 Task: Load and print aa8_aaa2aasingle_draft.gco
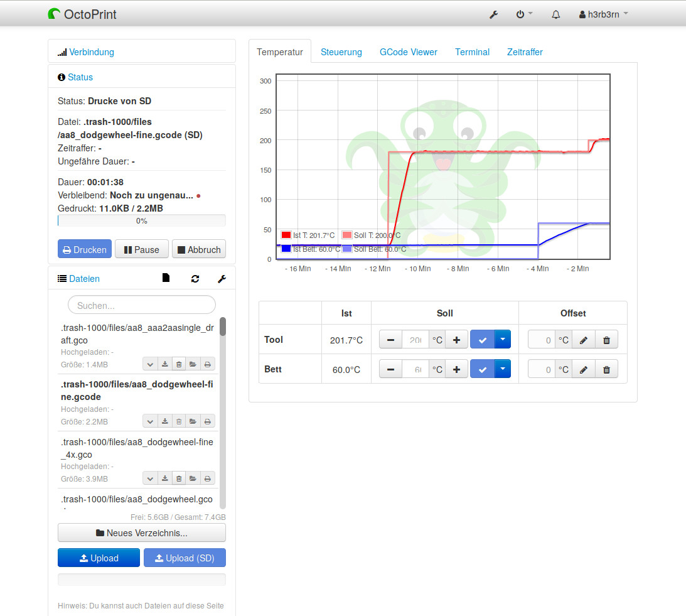(207, 364)
